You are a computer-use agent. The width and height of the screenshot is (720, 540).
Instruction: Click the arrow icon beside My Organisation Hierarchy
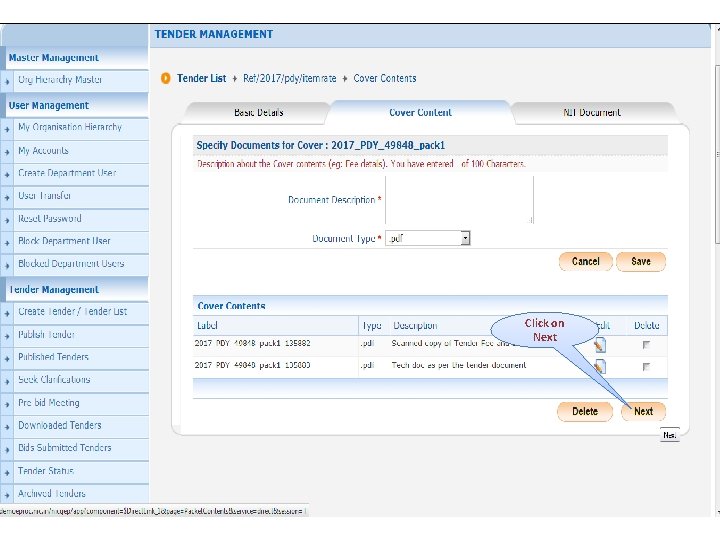[x=7, y=129]
